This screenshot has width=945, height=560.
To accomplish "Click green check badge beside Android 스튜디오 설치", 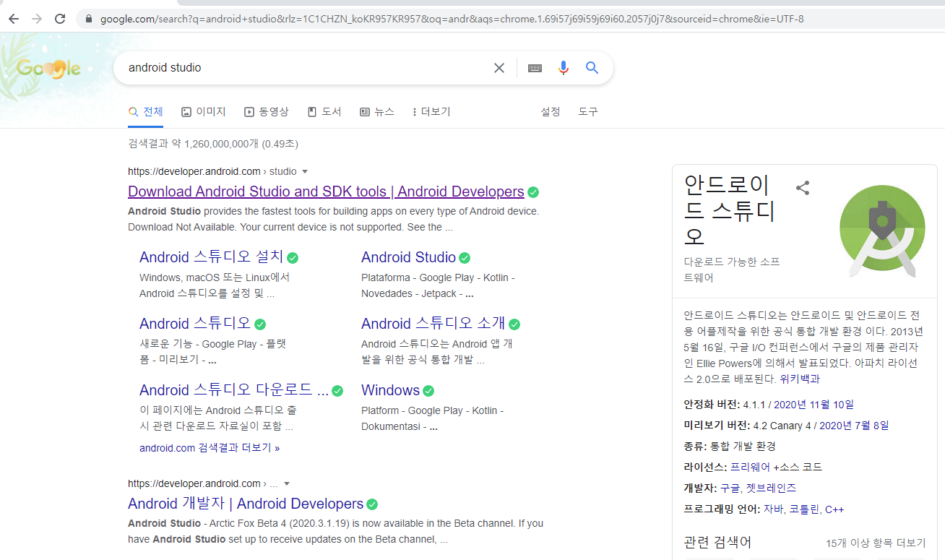I will click(x=293, y=258).
